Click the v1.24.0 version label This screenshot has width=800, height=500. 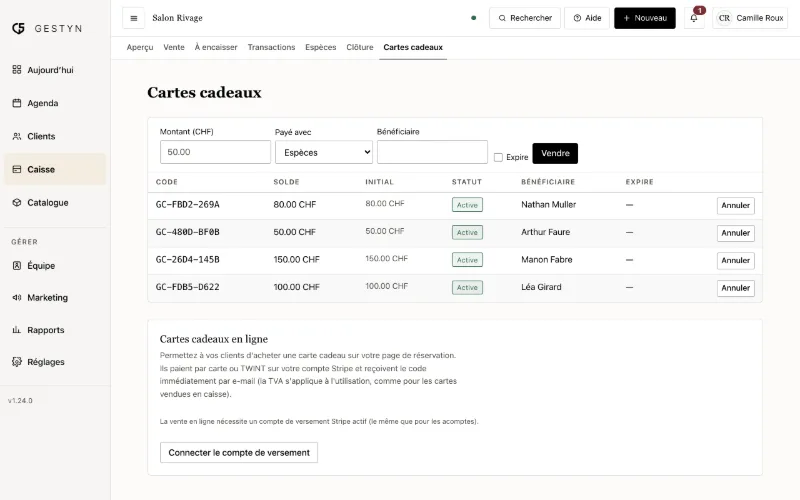pyautogui.click(x=20, y=401)
